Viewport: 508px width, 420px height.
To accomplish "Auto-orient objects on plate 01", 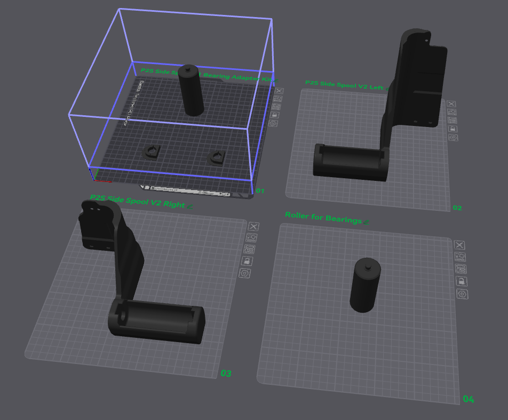I will click(278, 99).
